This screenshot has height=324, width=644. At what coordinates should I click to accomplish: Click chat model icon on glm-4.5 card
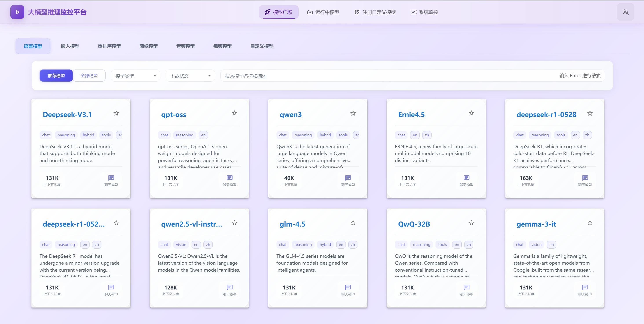click(348, 287)
